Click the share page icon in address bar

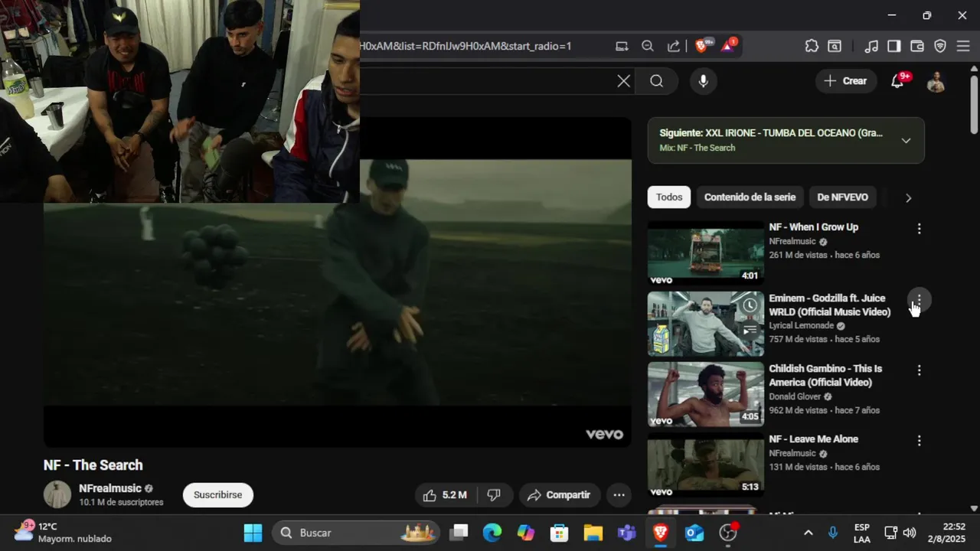[x=674, y=46]
